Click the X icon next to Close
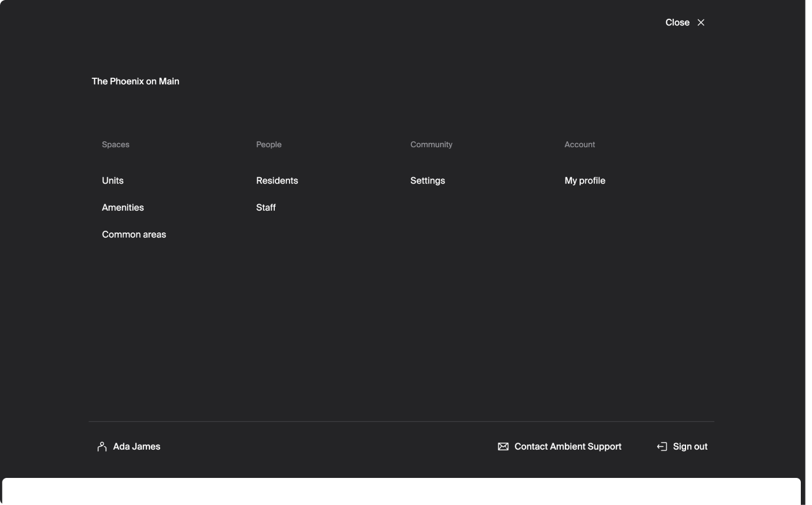 click(701, 22)
